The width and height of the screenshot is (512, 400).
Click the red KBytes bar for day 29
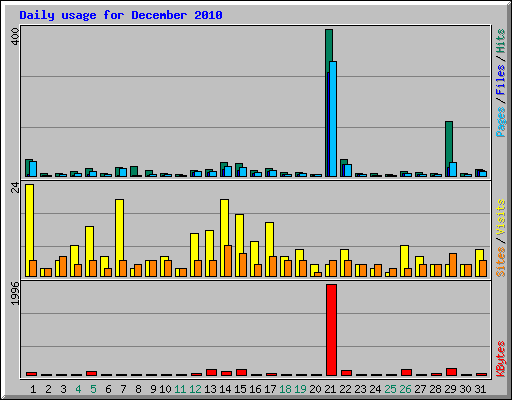pos(451,372)
